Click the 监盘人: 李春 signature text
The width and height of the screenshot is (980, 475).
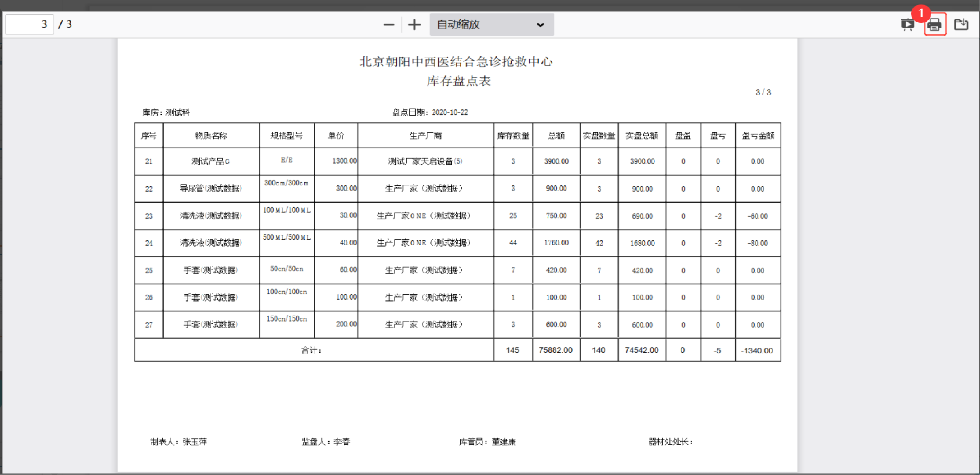(x=326, y=442)
